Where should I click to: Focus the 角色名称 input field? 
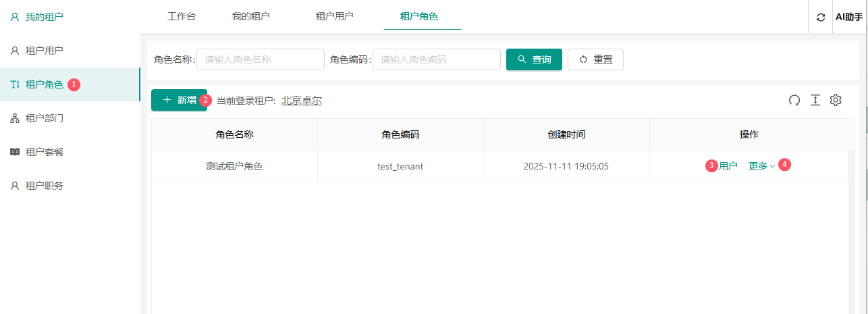(x=260, y=59)
